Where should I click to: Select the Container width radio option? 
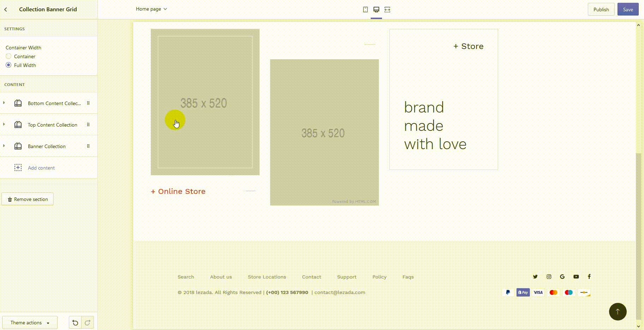tap(8, 56)
